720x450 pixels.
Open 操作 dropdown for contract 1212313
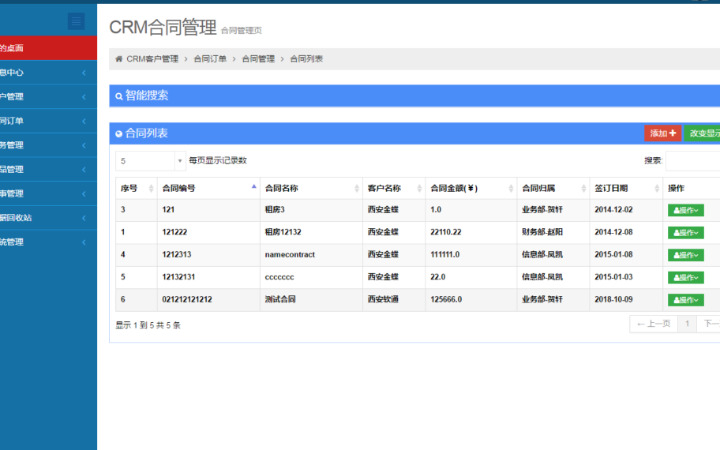click(686, 255)
